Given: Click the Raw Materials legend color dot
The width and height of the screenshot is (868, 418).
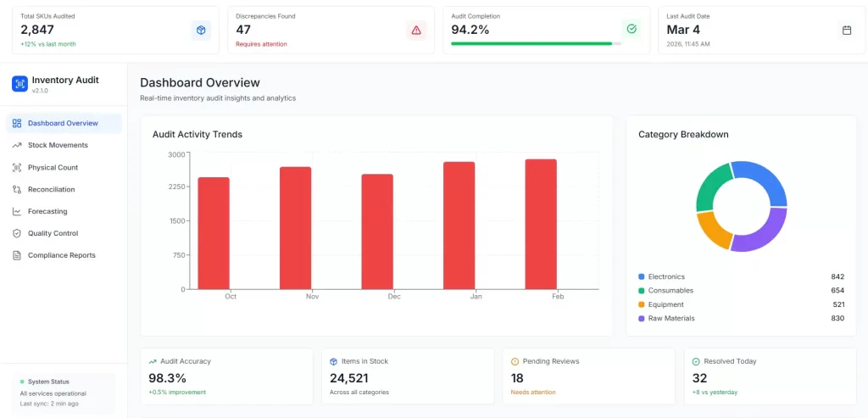Looking at the screenshot, I should pyautogui.click(x=641, y=318).
